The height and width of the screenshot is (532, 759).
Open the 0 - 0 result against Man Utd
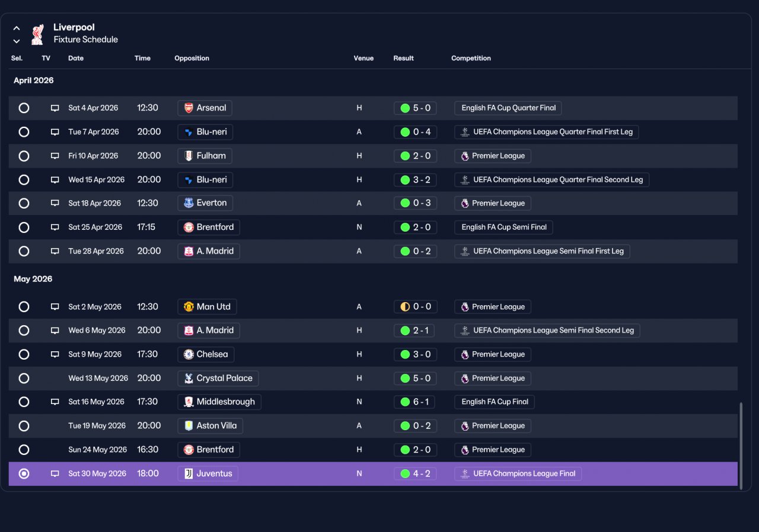tap(415, 307)
